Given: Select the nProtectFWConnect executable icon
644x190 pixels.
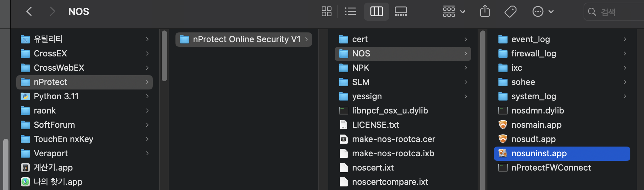Looking at the screenshot, I should coord(503,168).
